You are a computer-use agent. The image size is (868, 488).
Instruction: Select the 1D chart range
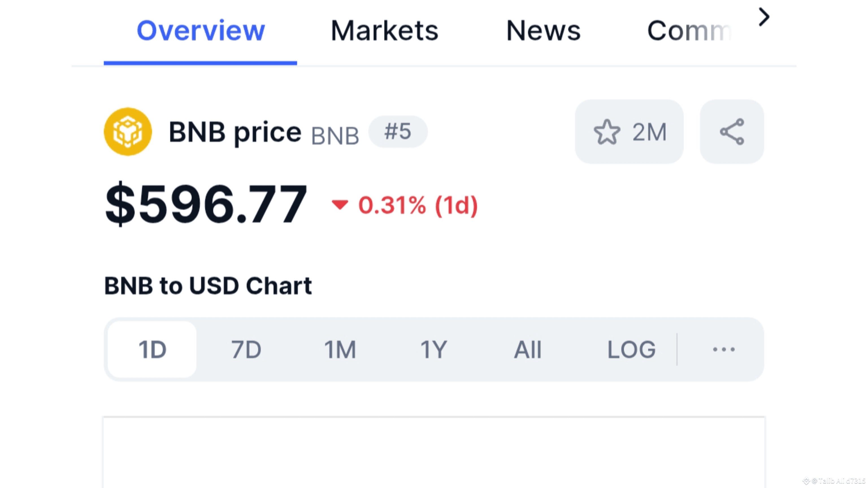(152, 349)
